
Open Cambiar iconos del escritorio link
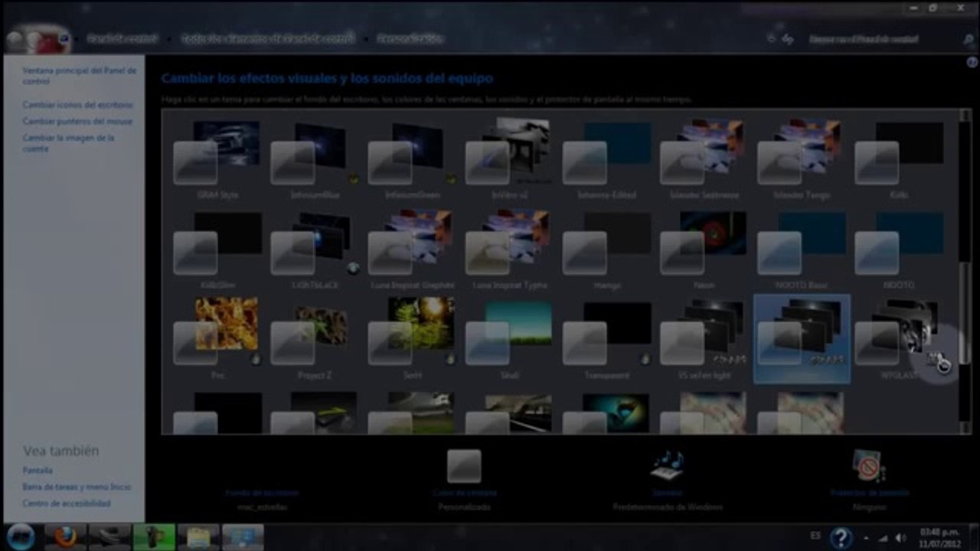(77, 105)
